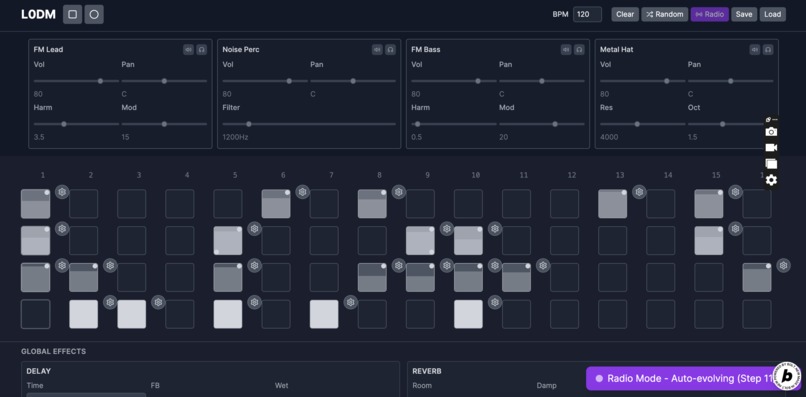
Task: Open step settings gear for second row step 15
Action: [736, 229]
